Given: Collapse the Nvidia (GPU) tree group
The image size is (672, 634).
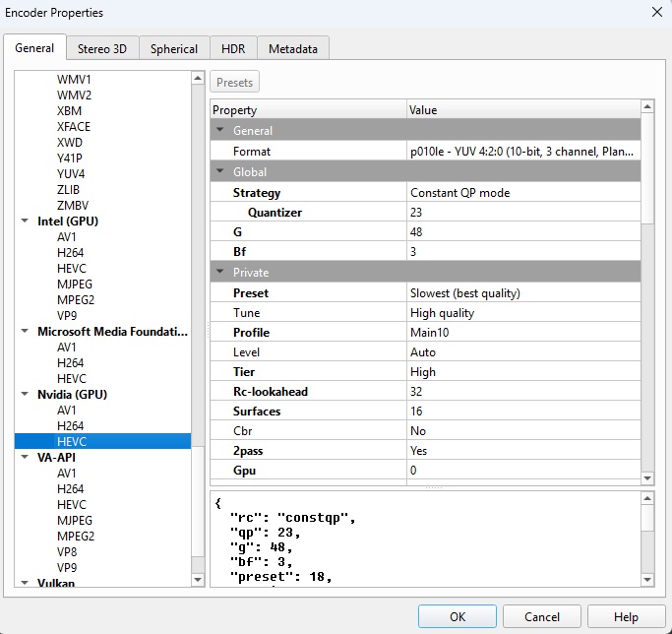Looking at the screenshot, I should point(26,395).
